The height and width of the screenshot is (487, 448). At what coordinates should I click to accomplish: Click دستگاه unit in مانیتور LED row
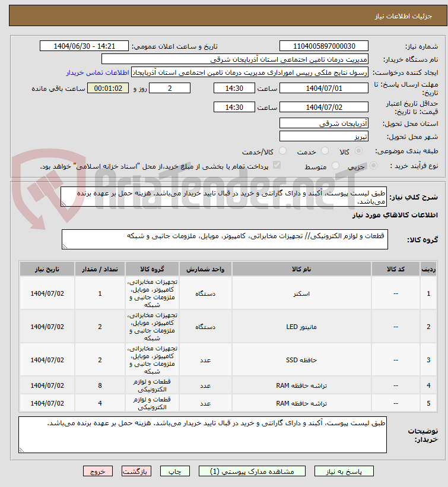click(205, 327)
